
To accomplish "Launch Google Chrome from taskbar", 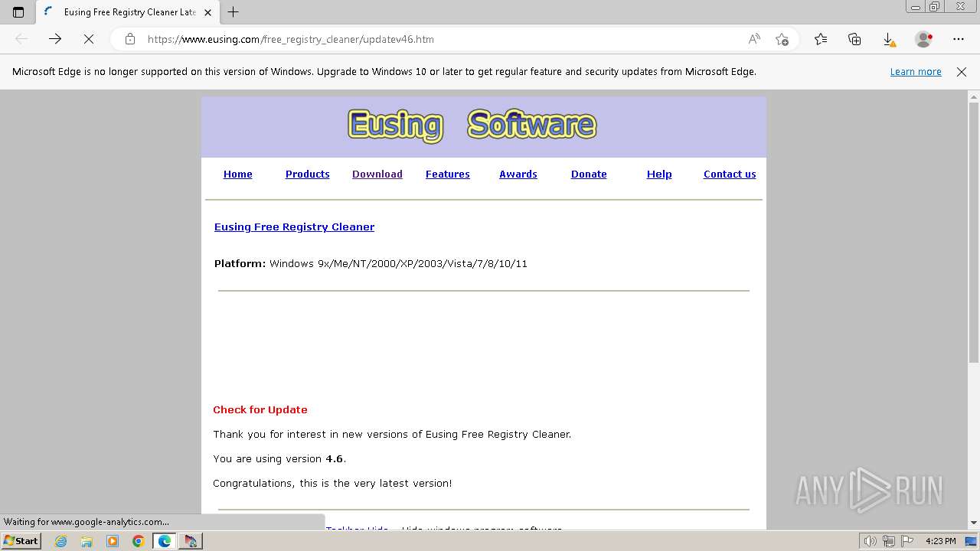I will [x=139, y=541].
